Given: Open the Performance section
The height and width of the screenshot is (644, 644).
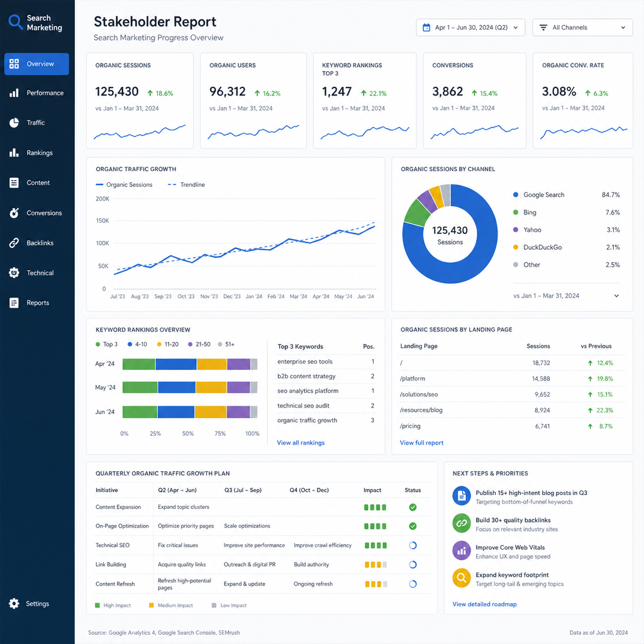Looking at the screenshot, I should (x=36, y=93).
